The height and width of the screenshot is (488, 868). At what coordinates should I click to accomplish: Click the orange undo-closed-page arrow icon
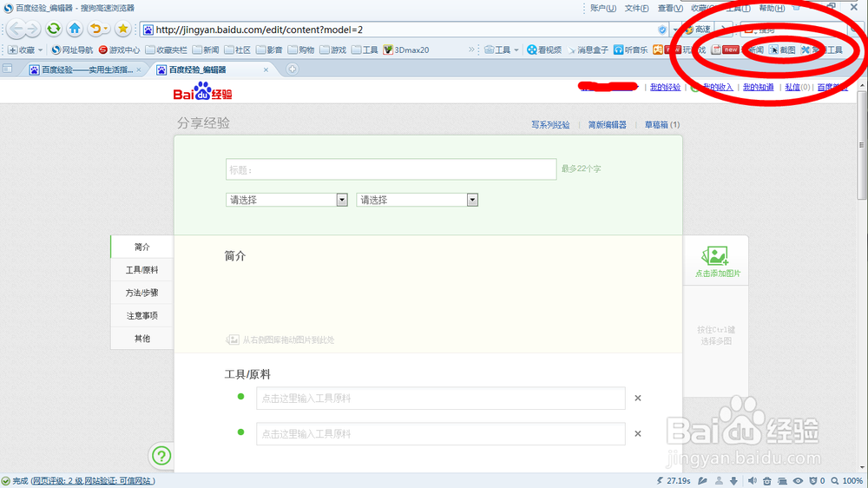point(95,29)
